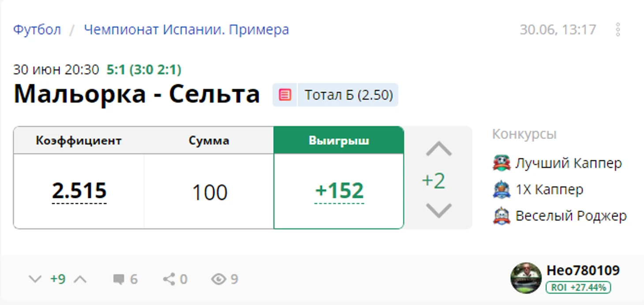Click the underlined 2.515 coefficient

pos(79,191)
